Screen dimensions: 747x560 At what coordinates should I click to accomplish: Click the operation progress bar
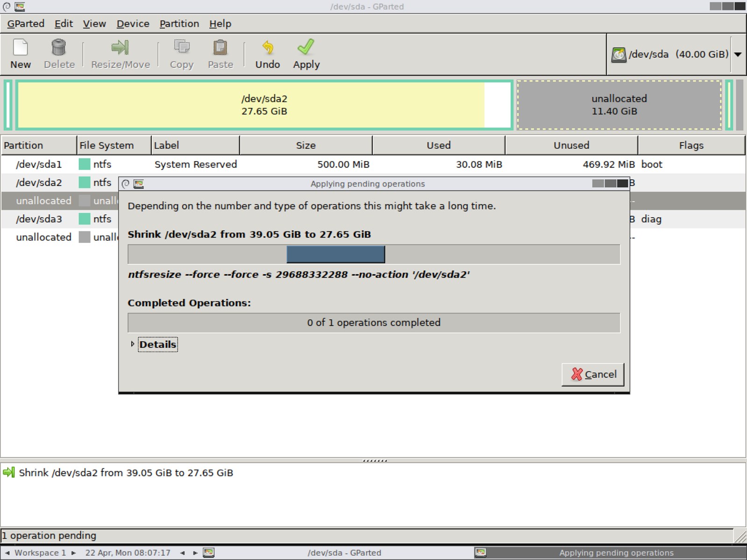[x=373, y=254]
